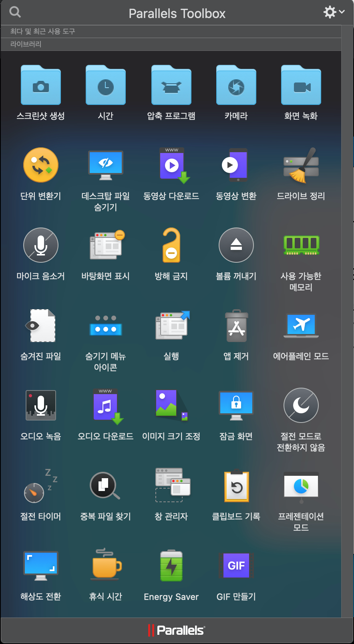Run the 드라이브 정리 tool
354x644 pixels.
301,165
